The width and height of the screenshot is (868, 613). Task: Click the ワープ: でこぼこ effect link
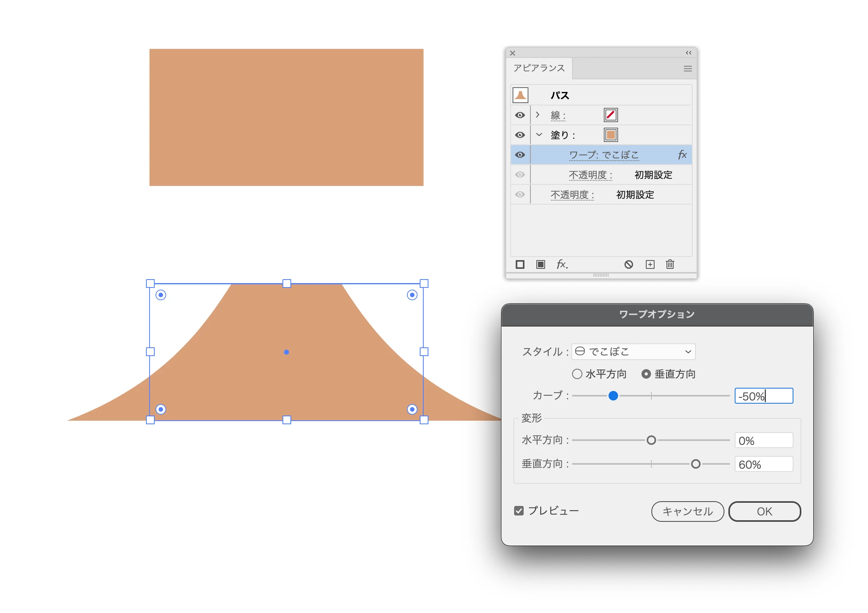click(x=604, y=155)
